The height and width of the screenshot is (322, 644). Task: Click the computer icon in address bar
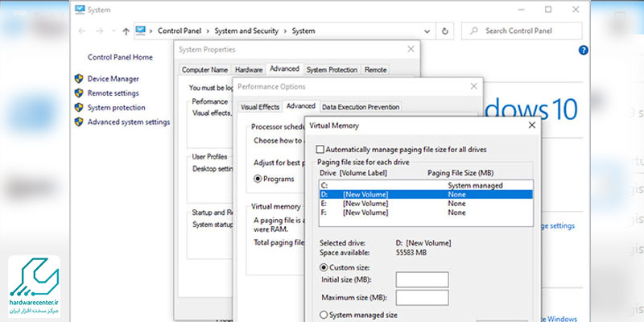(x=141, y=31)
